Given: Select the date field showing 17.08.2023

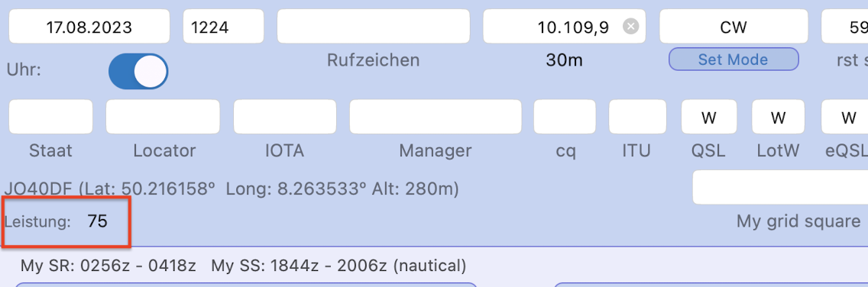Looking at the screenshot, I should 89,27.
